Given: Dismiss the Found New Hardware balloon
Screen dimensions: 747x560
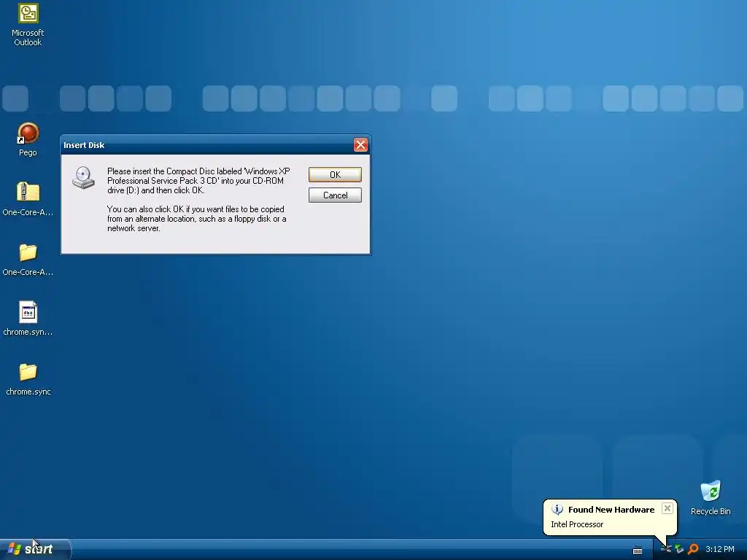Looking at the screenshot, I should click(667, 508).
